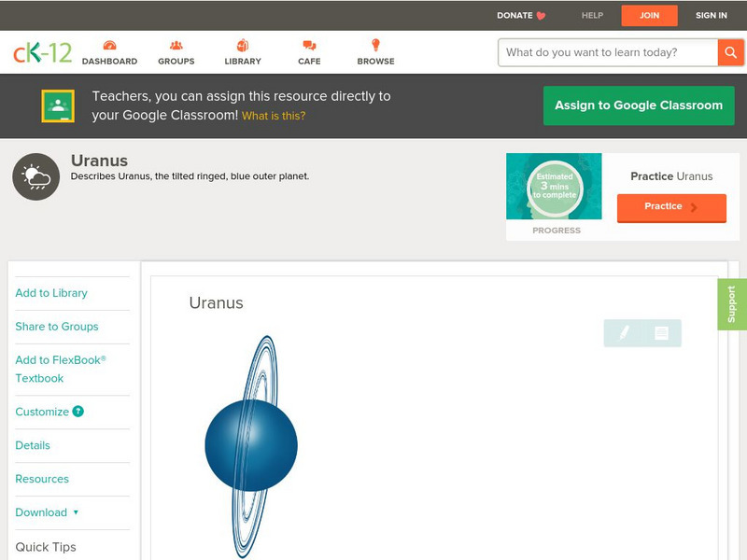Image resolution: width=747 pixels, height=560 pixels.
Task: Select the highlighter pen tool icon
Action: (624, 332)
